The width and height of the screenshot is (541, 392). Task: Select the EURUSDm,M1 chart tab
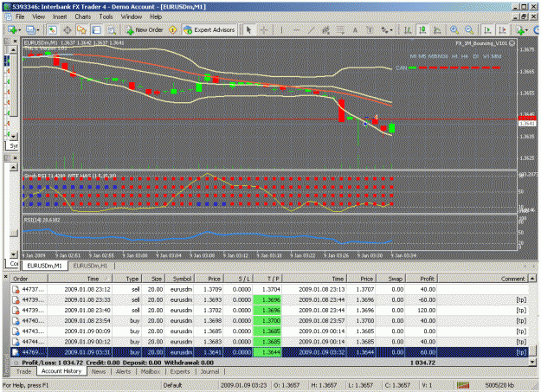(x=44, y=266)
